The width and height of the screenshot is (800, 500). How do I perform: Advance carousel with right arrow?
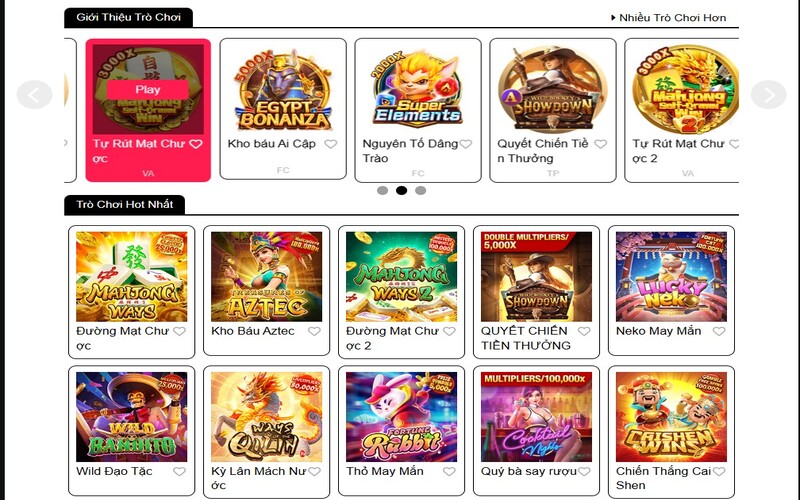pyautogui.click(x=768, y=94)
